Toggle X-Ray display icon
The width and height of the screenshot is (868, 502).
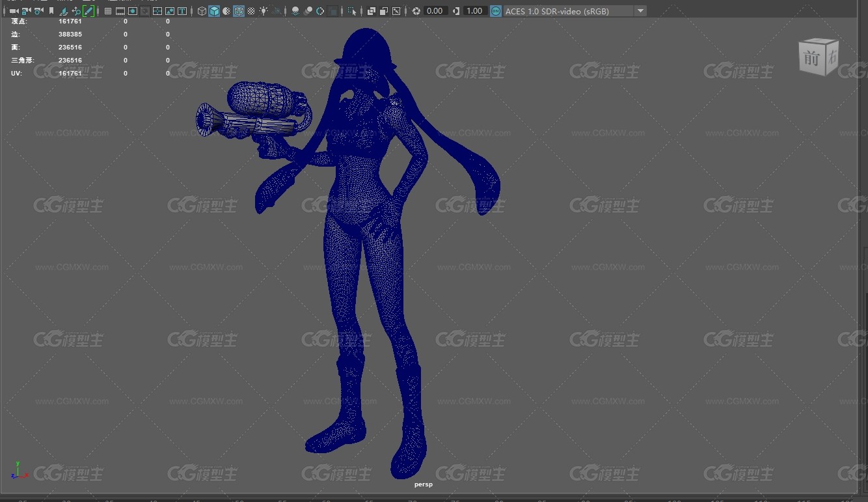(x=372, y=11)
